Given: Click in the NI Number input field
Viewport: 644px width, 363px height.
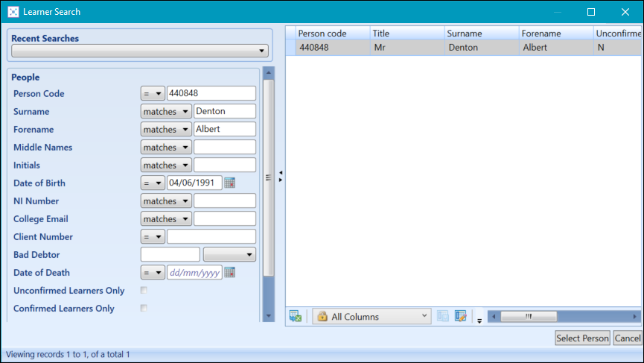Looking at the screenshot, I should pos(225,201).
